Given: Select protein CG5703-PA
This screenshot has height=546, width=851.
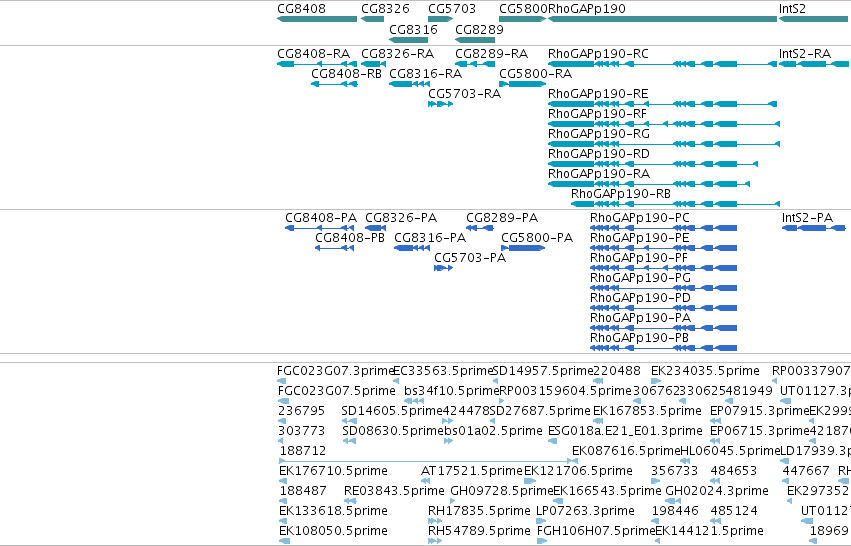Looking at the screenshot, I should point(443,268).
